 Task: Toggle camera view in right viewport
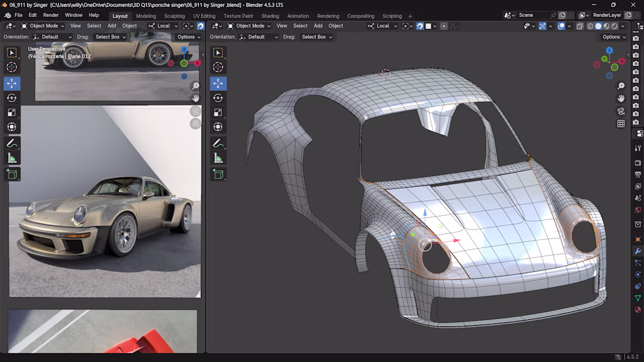pyautogui.click(x=621, y=111)
